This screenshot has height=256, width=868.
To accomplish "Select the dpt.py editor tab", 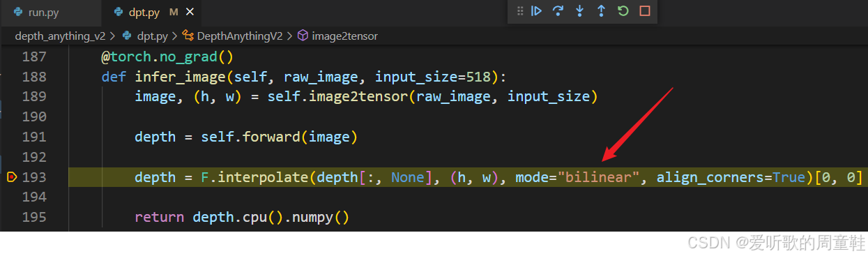I will tap(144, 13).
